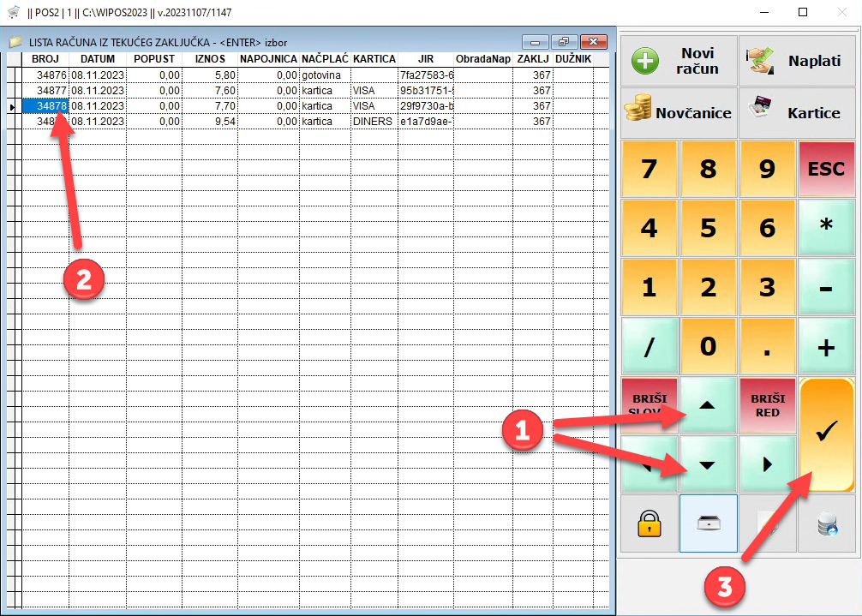Tap the number 7 on keypad
This screenshot has width=862, height=616.
pos(649,169)
